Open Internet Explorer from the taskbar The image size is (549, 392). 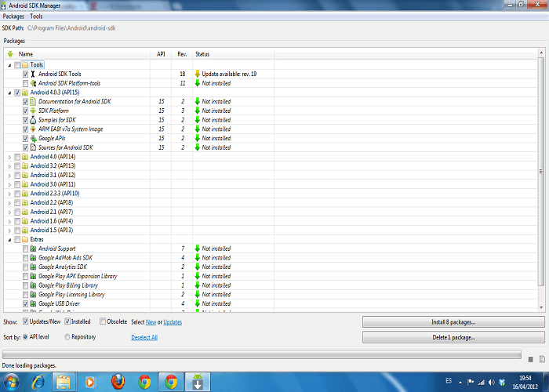coord(38,382)
